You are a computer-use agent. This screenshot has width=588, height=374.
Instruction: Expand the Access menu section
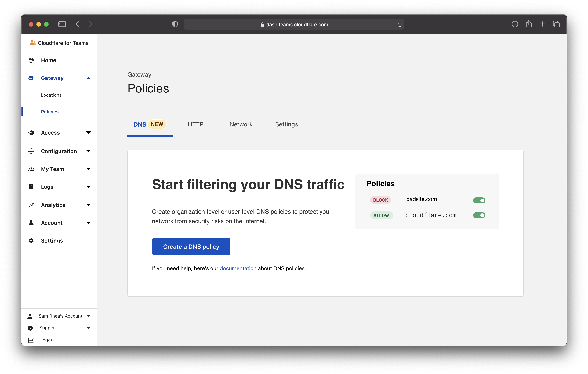pos(88,133)
